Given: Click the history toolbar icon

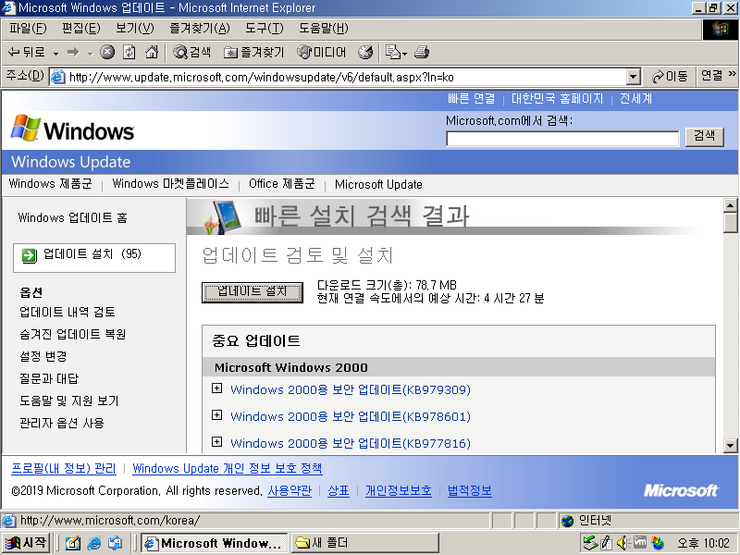Looking at the screenshot, I should 365,52.
